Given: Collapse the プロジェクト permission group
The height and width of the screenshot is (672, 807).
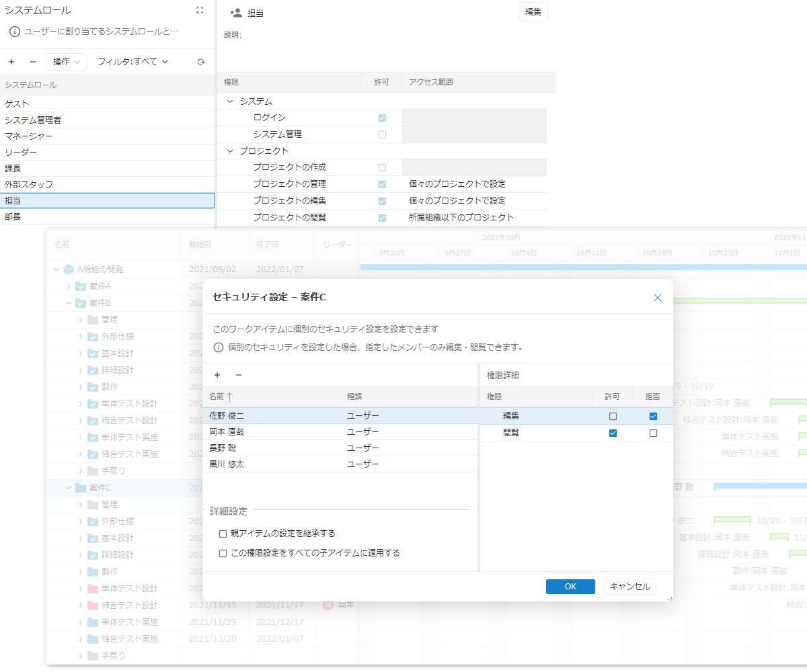Looking at the screenshot, I should pos(230,151).
